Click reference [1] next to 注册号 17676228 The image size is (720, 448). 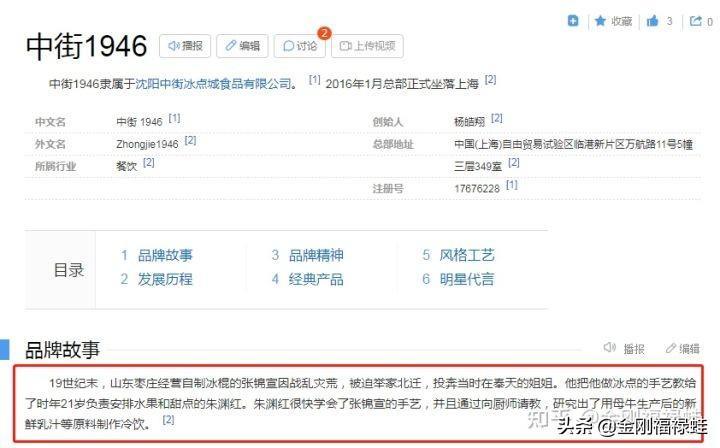[512, 185]
